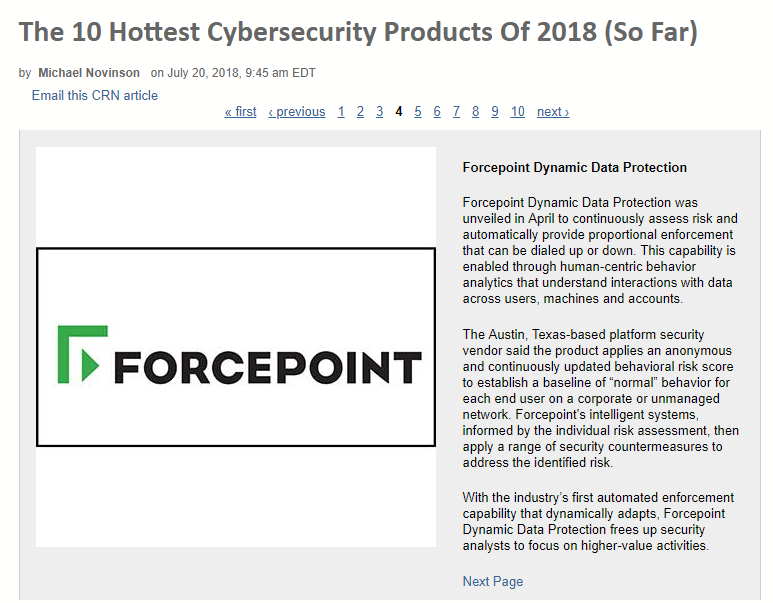Open Michael Novinson author link
The height and width of the screenshot is (603, 773).
coord(89,73)
